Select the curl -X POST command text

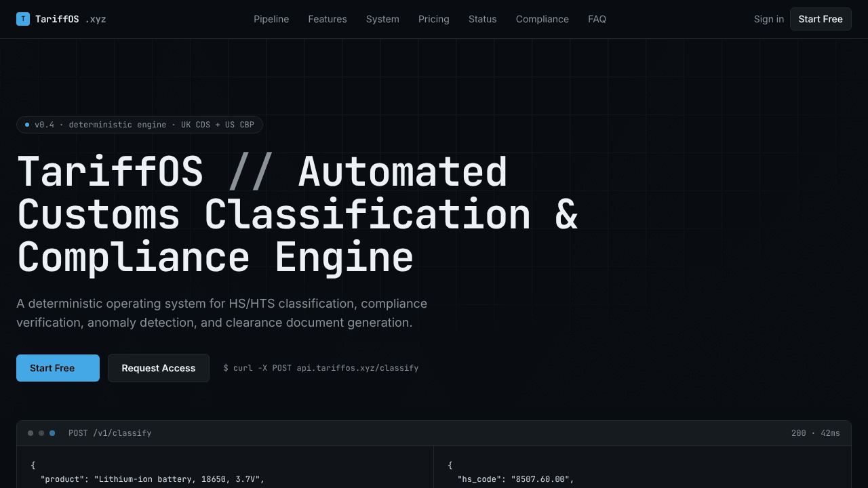321,368
